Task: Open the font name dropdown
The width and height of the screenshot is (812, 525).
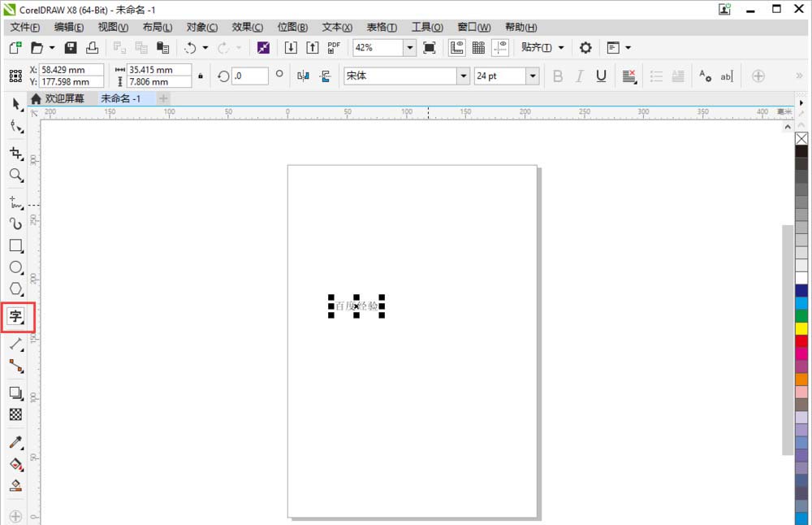Action: pos(463,76)
